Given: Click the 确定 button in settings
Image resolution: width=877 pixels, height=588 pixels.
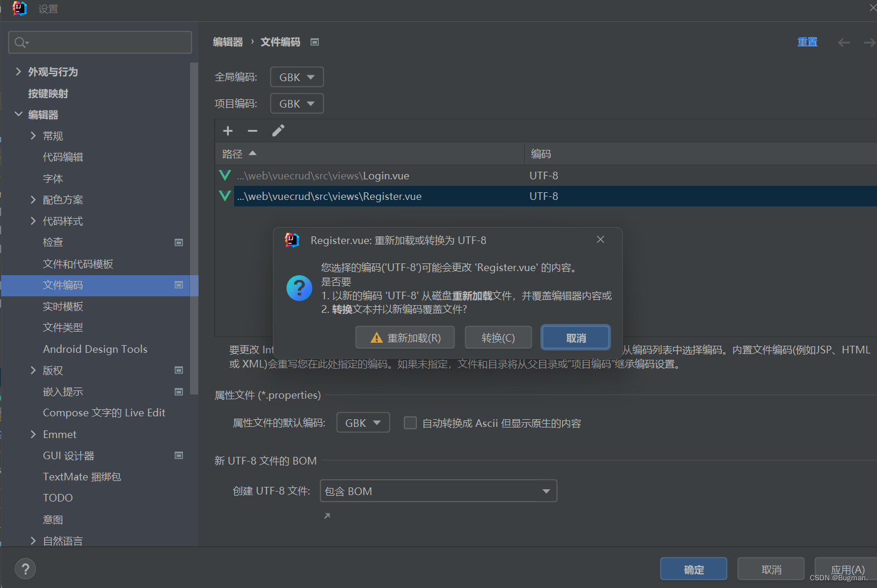Looking at the screenshot, I should click(693, 569).
